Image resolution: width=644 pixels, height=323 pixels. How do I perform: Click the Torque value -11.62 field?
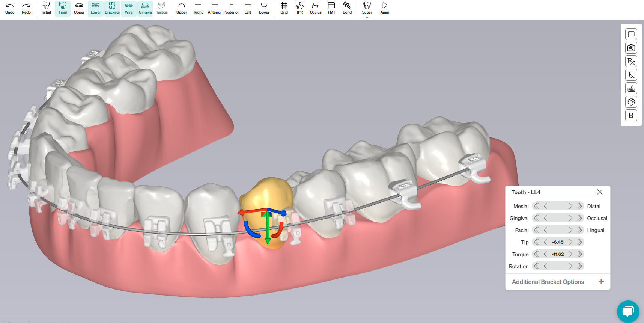pos(558,254)
